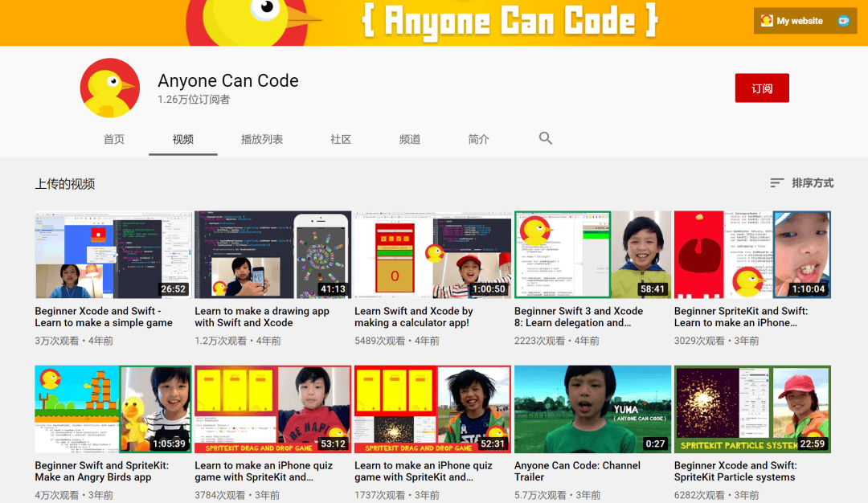Viewport: 868px width, 503px height.
Task: Click the 'Anyone Can Code' channel name heading
Action: click(x=228, y=81)
